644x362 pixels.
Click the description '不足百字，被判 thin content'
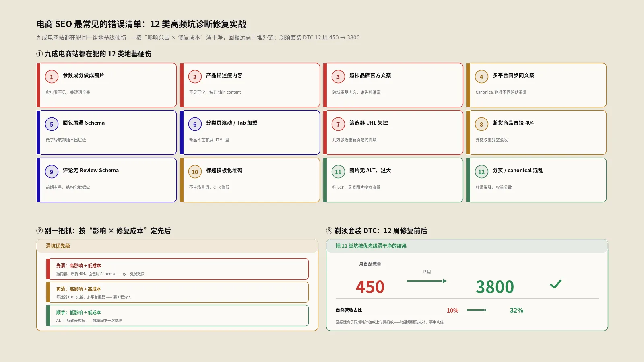point(215,92)
